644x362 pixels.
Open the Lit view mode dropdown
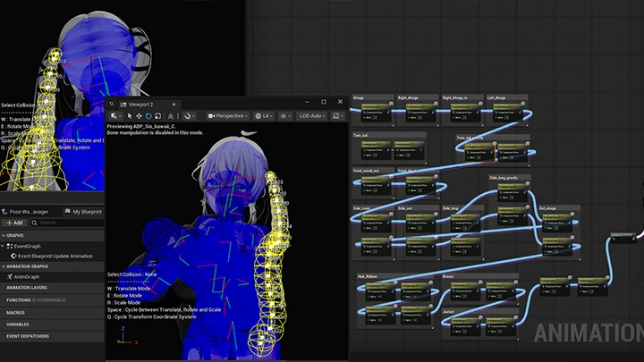click(x=264, y=116)
